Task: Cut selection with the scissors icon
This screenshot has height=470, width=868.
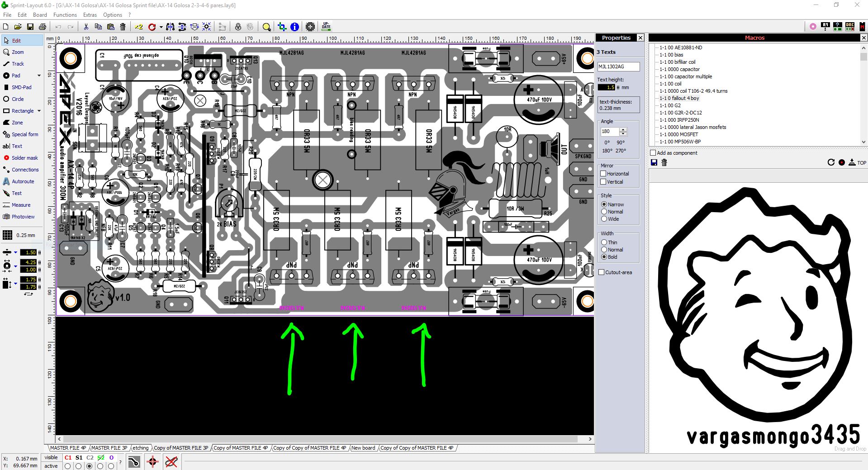Action: click(85, 27)
